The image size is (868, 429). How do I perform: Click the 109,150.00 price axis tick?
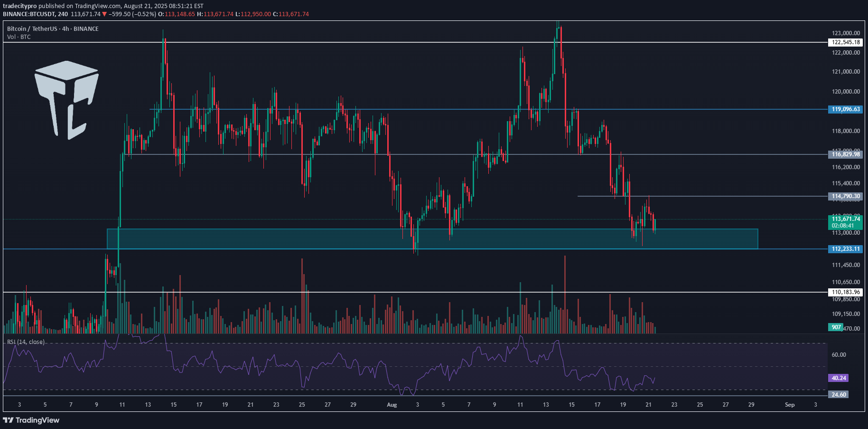pos(846,314)
